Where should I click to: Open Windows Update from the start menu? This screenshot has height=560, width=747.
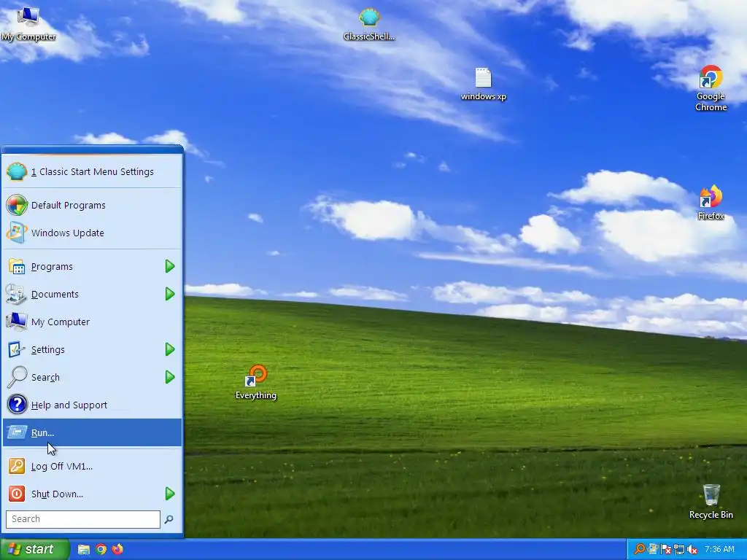point(93,233)
